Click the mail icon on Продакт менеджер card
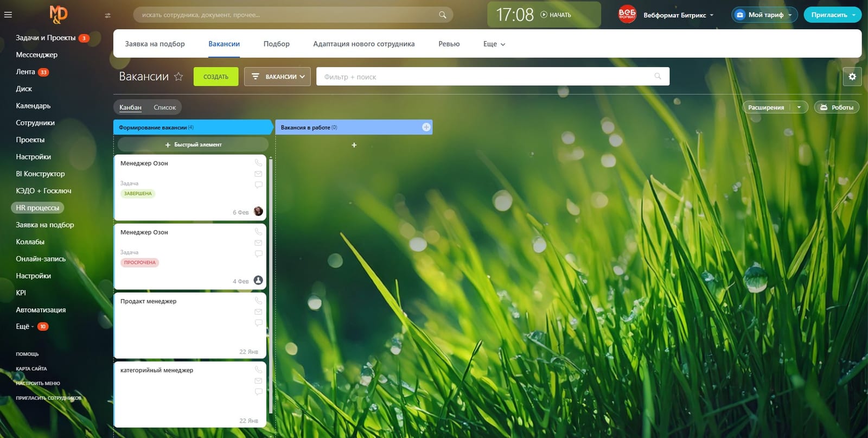Viewport: 868px width, 438px height. pyautogui.click(x=258, y=312)
